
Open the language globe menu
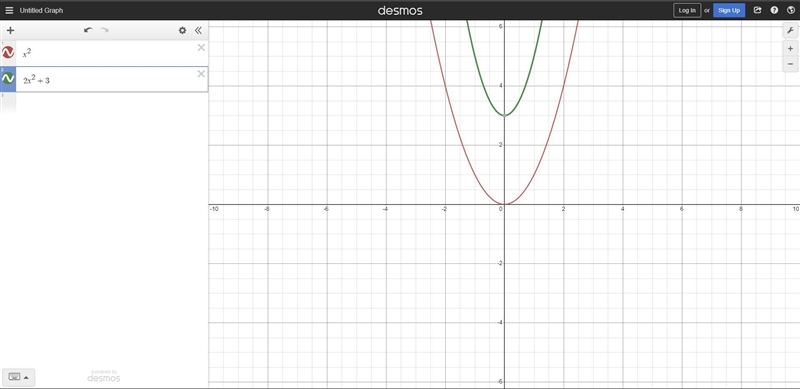click(791, 10)
